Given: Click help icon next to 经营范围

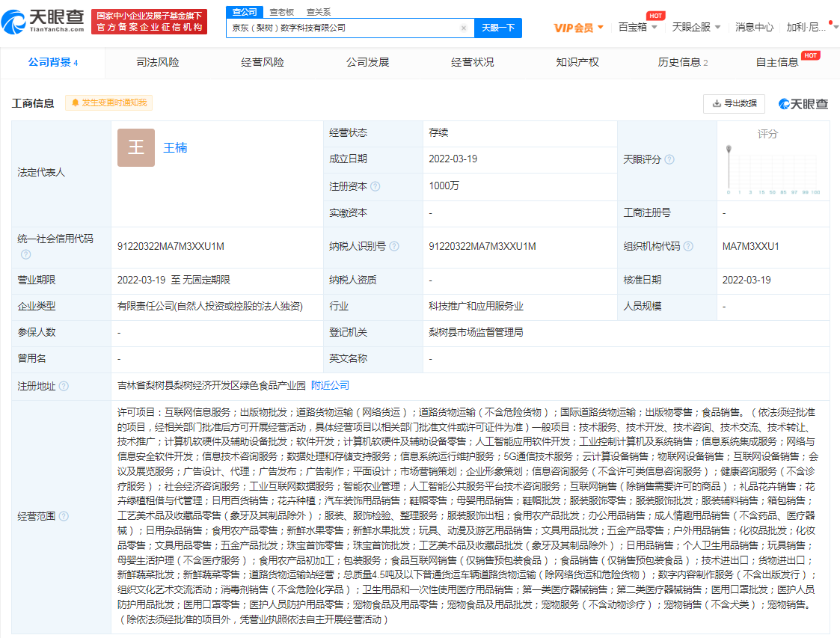Looking at the screenshot, I should tap(64, 516).
